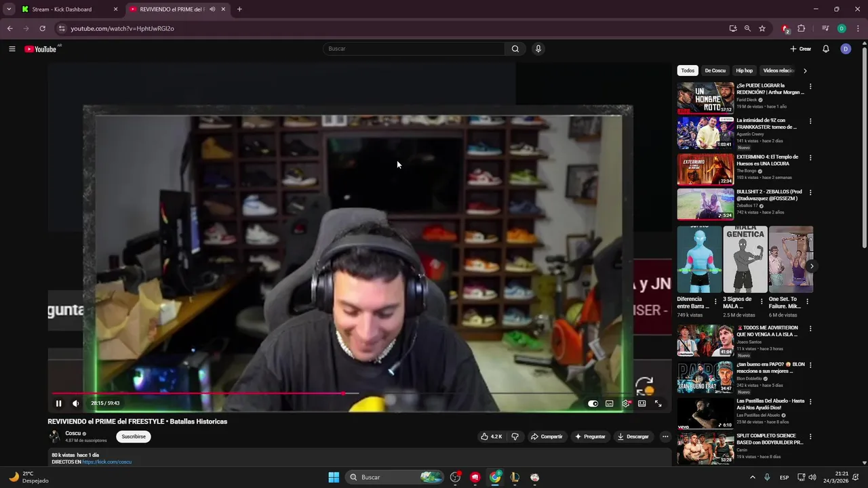The width and height of the screenshot is (868, 488).
Task: Open the taskbar volume icon
Action: click(x=812, y=477)
